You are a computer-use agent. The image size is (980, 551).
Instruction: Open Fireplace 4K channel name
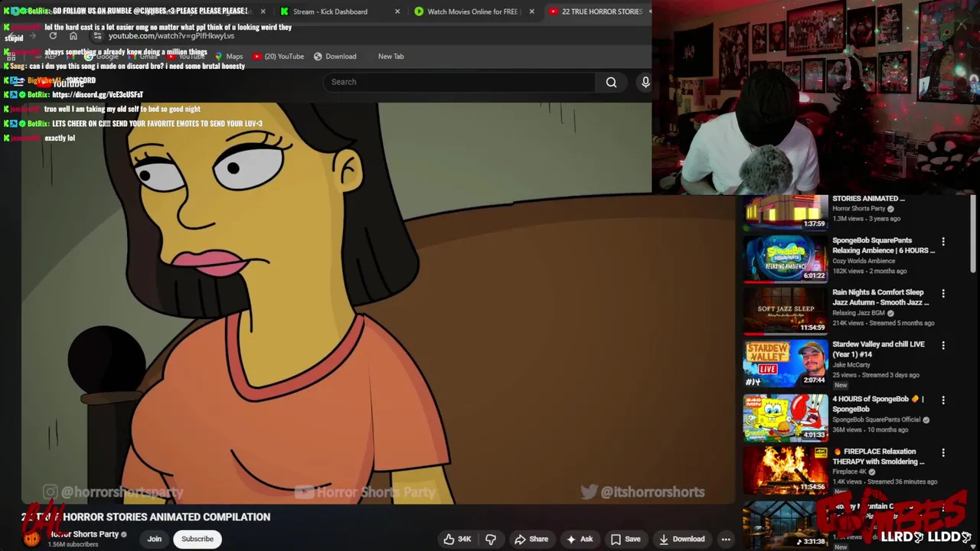(x=850, y=472)
